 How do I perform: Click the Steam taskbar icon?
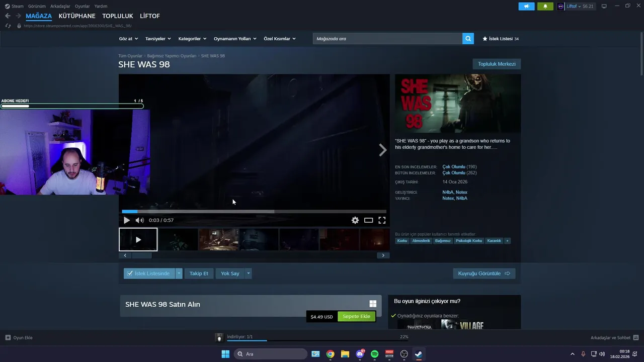tap(419, 354)
